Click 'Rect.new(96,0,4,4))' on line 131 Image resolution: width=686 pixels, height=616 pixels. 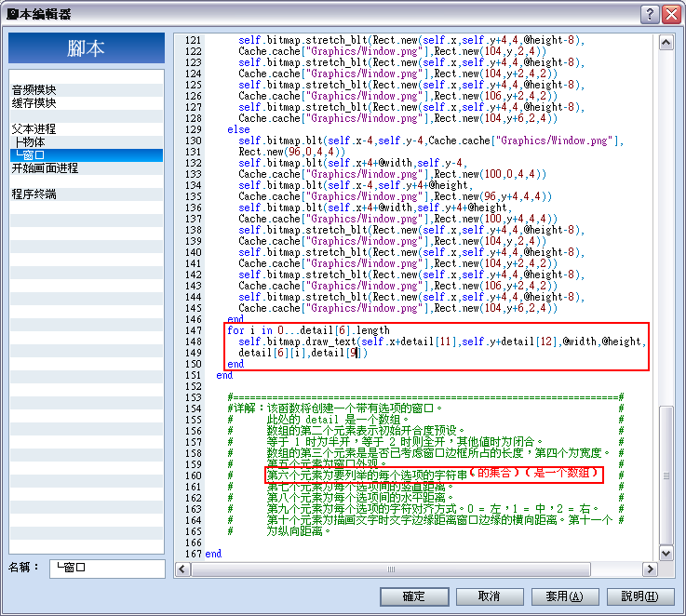(x=292, y=152)
